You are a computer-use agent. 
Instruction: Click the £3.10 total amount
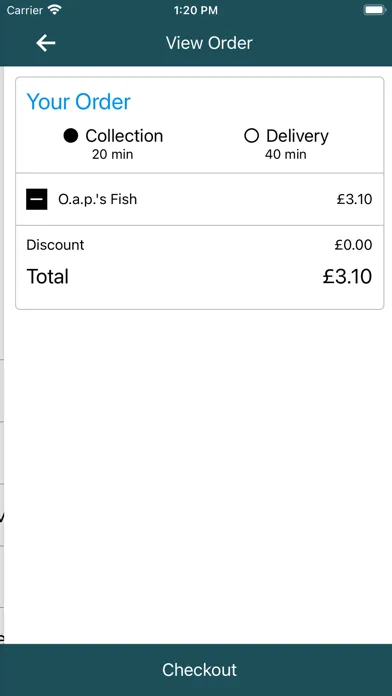click(x=347, y=277)
